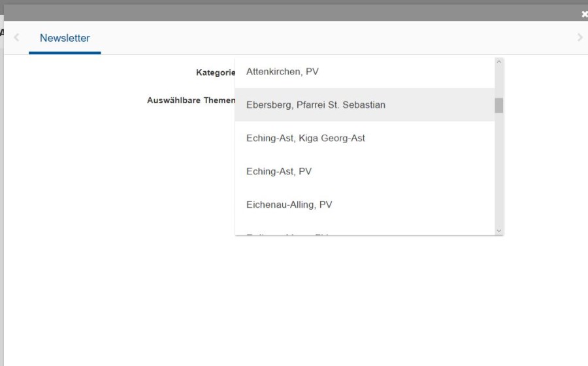Select Attenkirchen, PV from the list
Image resolution: width=588 pixels, height=366 pixels.
[x=282, y=72]
